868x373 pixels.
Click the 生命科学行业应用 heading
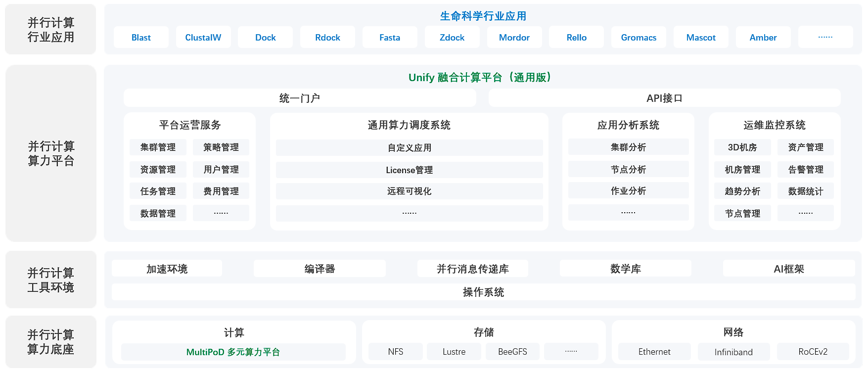tap(483, 16)
